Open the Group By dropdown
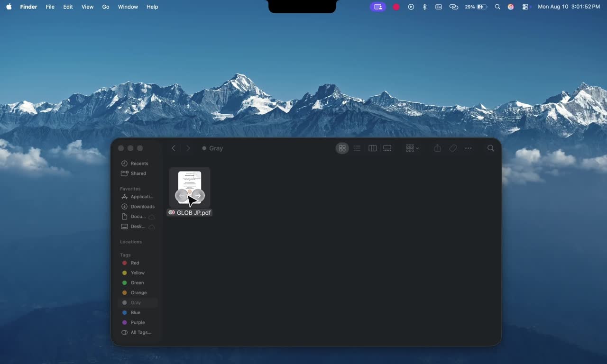Screen dimensions: 607x364 413,148
